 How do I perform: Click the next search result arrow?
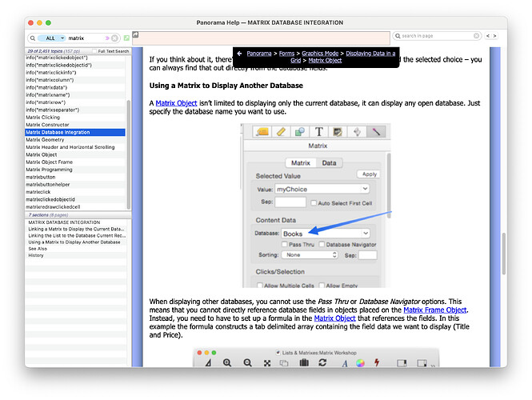tap(495, 36)
